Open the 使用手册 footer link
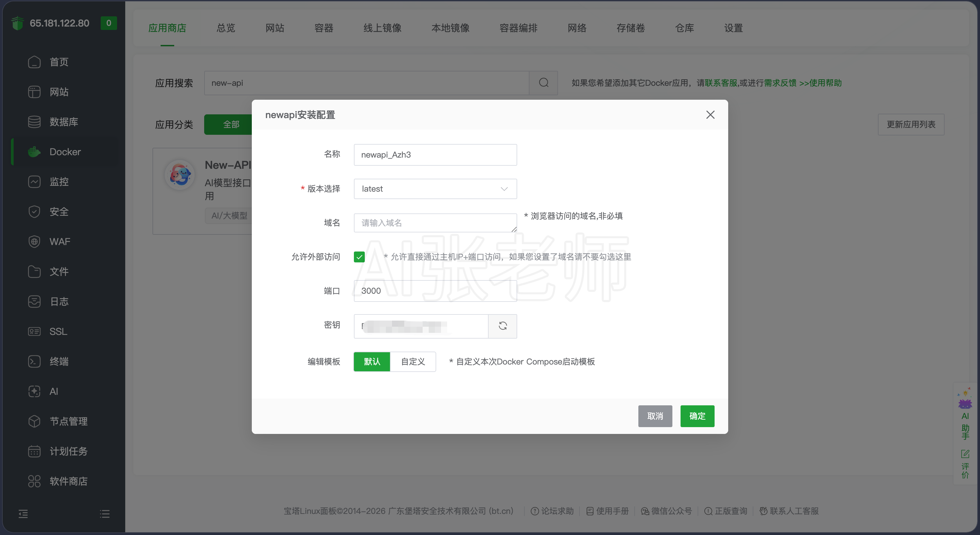Screen dimensions: 980x535 607,511
